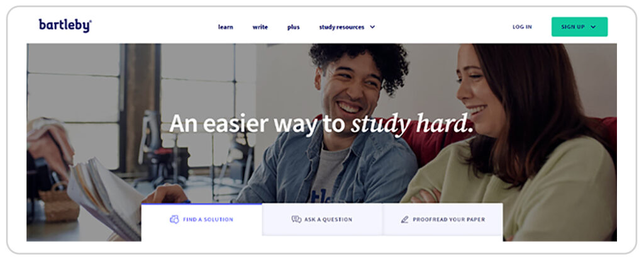Image resolution: width=644 pixels, height=260 pixels.
Task: Select the PROOFREAD YOUR PAPER tab
Action: [443, 220]
